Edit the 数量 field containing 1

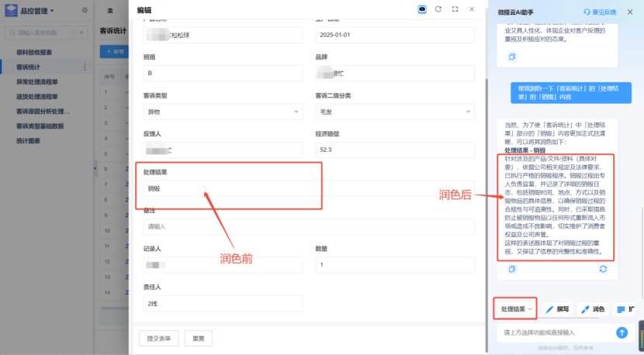pos(395,265)
